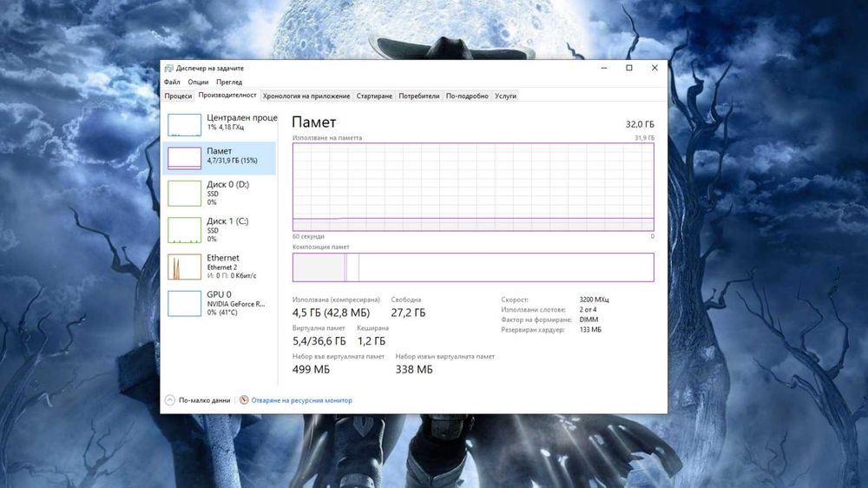Switch to the Процеси tab
This screenshot has height=488, width=868.
point(178,96)
